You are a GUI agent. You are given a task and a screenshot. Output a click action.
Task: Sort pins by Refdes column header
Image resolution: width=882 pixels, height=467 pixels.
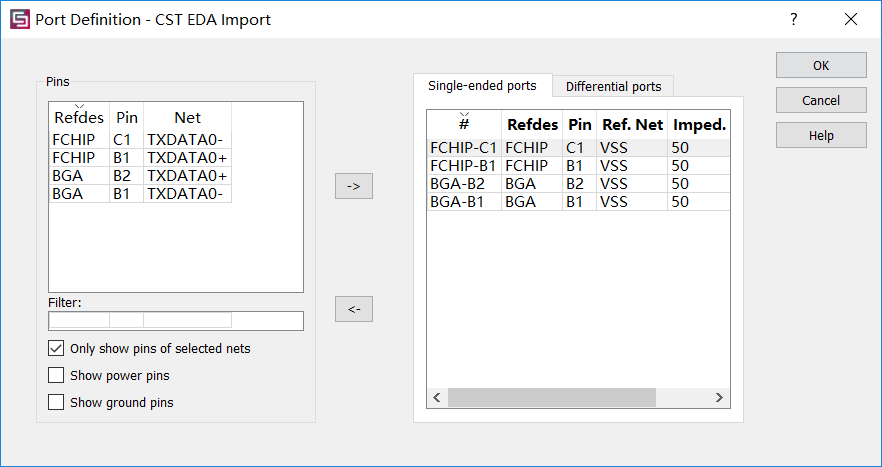click(x=79, y=117)
